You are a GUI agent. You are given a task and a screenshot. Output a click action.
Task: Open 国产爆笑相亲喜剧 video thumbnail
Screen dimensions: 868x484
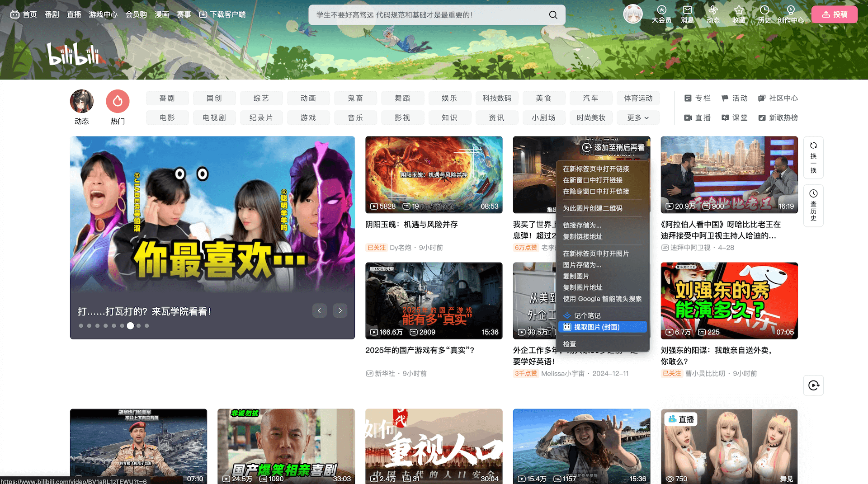tap(286, 446)
